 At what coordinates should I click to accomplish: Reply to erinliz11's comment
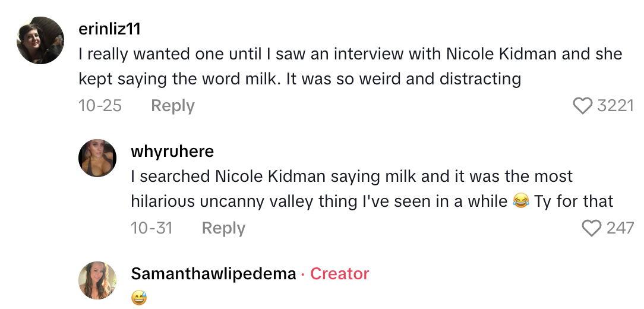pos(172,106)
